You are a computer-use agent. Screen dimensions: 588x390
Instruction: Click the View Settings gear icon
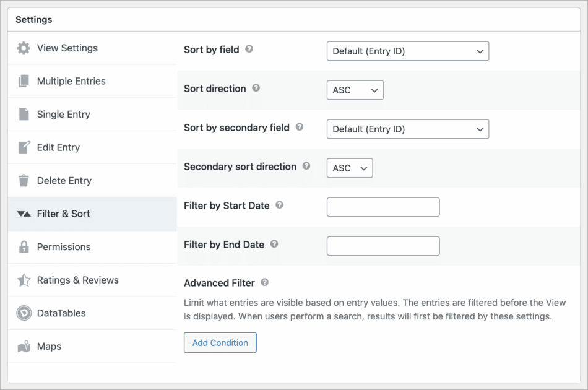tap(23, 48)
